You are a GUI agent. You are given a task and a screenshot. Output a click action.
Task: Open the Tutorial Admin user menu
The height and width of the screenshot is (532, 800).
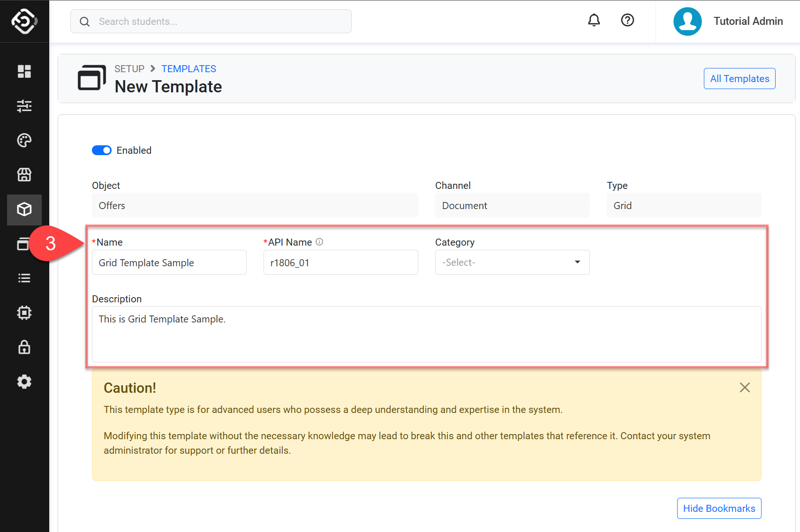coord(728,22)
